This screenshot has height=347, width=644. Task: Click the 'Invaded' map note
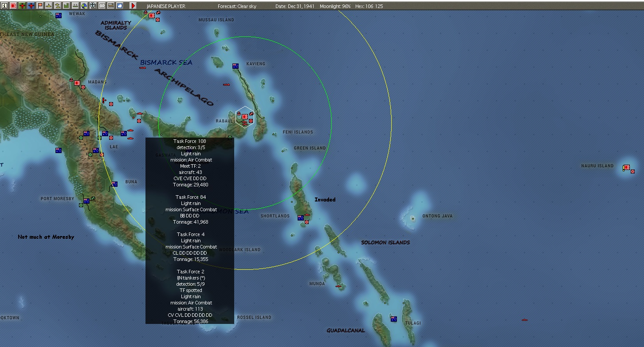coord(325,200)
